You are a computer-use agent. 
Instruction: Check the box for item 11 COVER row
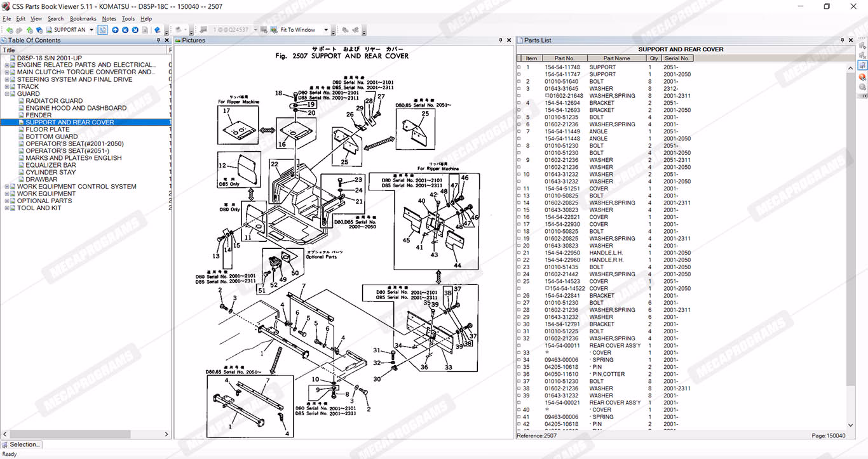[519, 189]
